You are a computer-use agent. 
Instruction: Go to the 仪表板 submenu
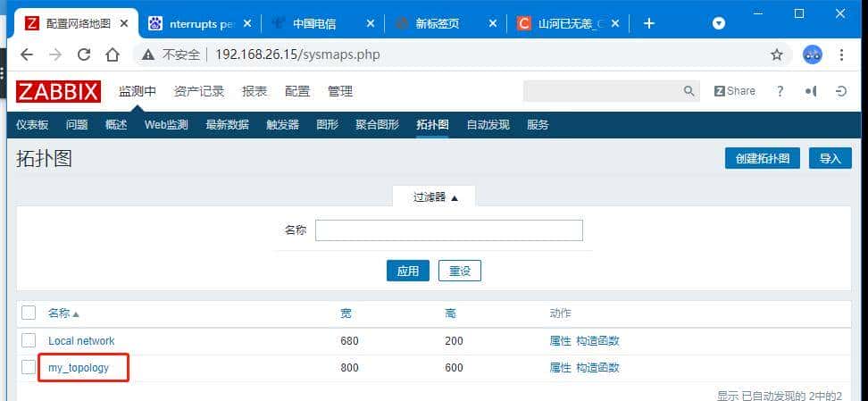[32, 125]
